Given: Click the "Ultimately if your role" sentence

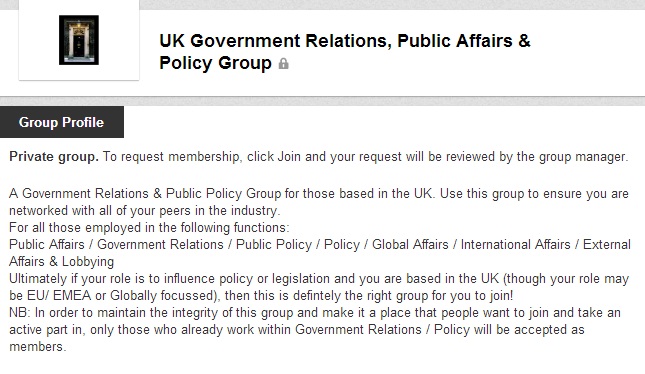Looking at the screenshot, I should coord(319,279).
